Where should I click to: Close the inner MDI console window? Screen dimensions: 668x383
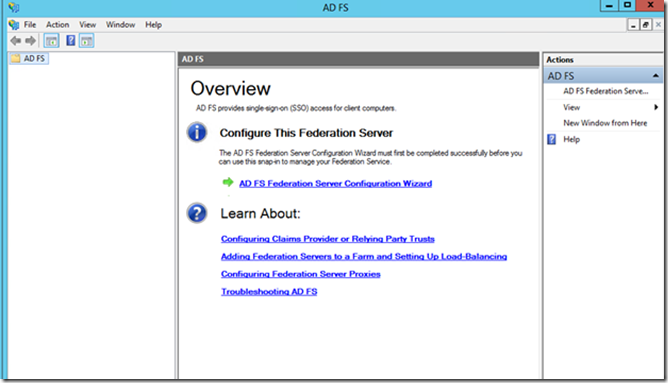[x=658, y=25]
